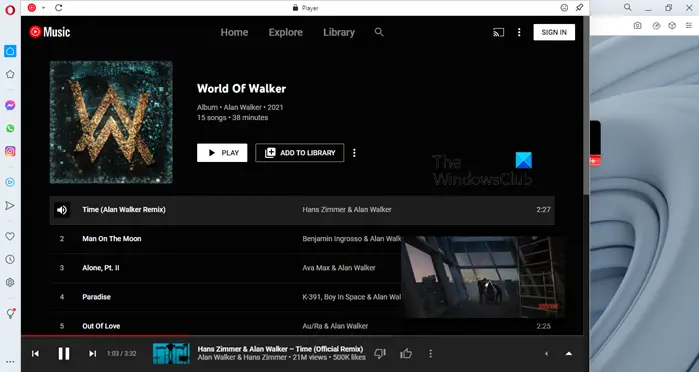Pin the Player sidebar panel

(x=579, y=8)
